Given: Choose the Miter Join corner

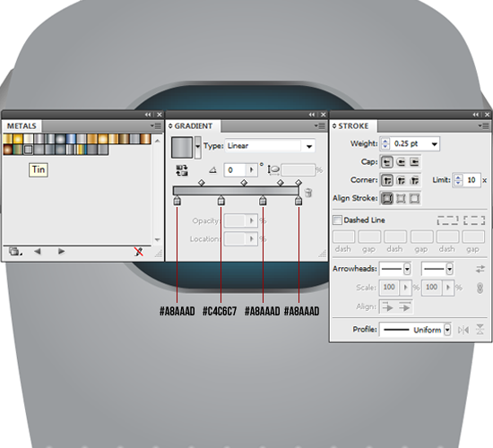Looking at the screenshot, I should 387,180.
